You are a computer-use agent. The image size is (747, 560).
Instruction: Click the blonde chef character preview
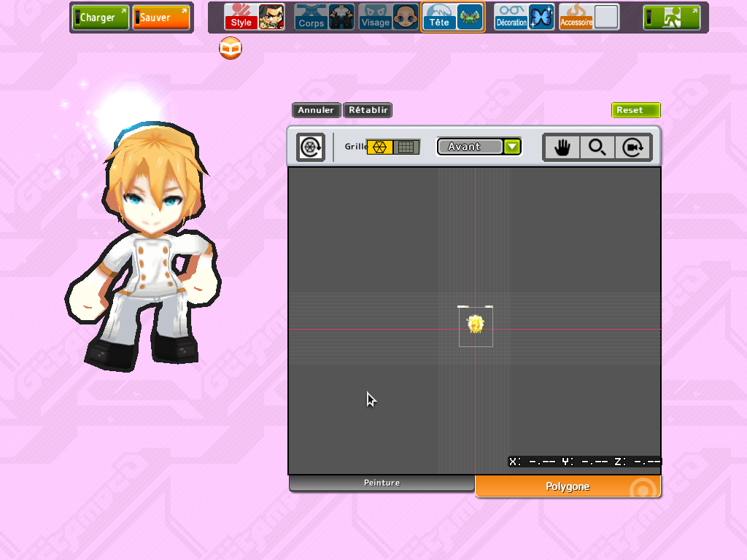pos(144,248)
